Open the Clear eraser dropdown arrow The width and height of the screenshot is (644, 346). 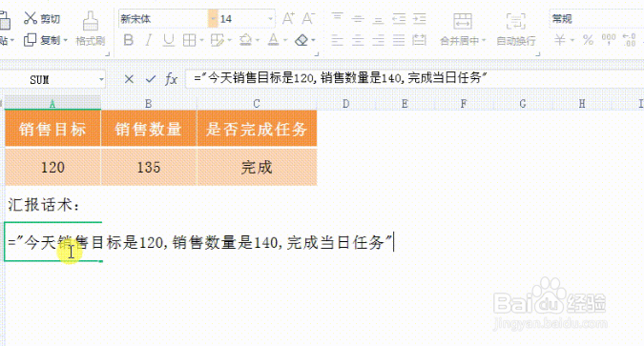click(x=313, y=40)
